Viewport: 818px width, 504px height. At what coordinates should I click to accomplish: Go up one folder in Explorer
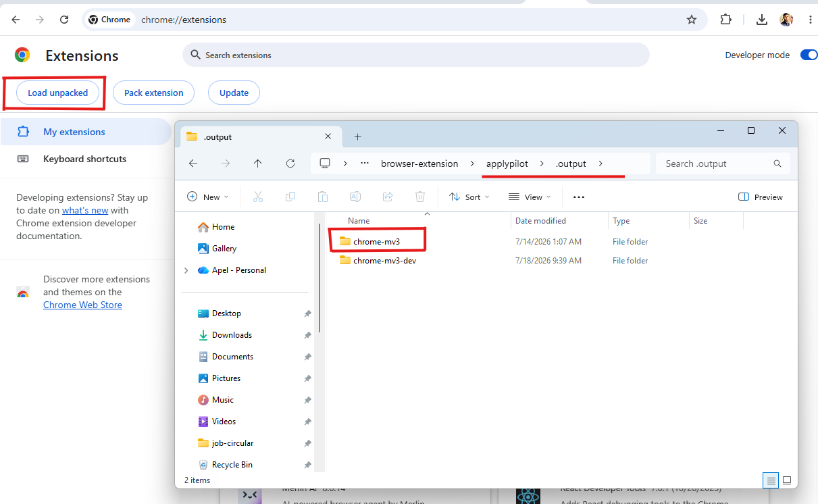(258, 163)
